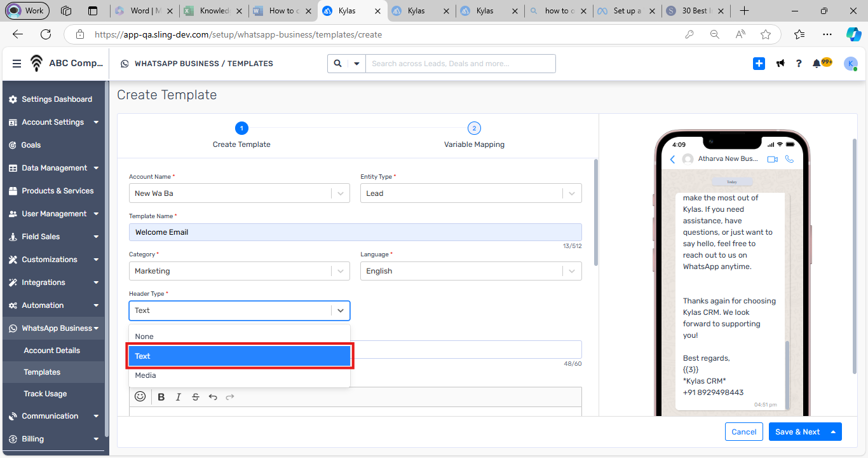Go back in the browser
This screenshot has width=868, height=458.
(18, 34)
